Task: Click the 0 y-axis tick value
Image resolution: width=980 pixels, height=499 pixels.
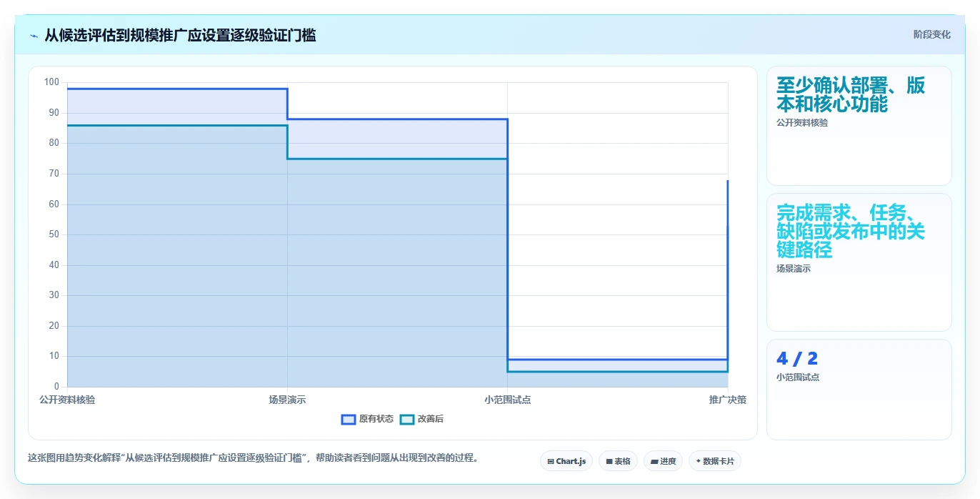Action: click(56, 387)
